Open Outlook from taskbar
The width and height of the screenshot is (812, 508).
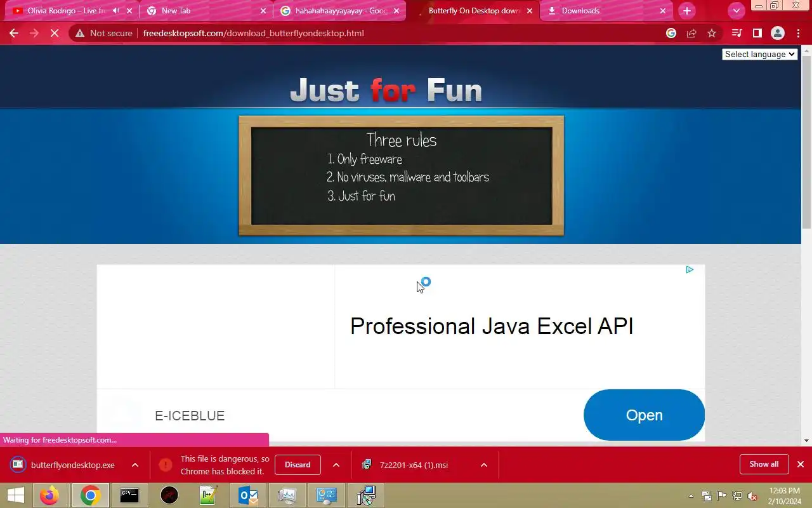coord(248,495)
